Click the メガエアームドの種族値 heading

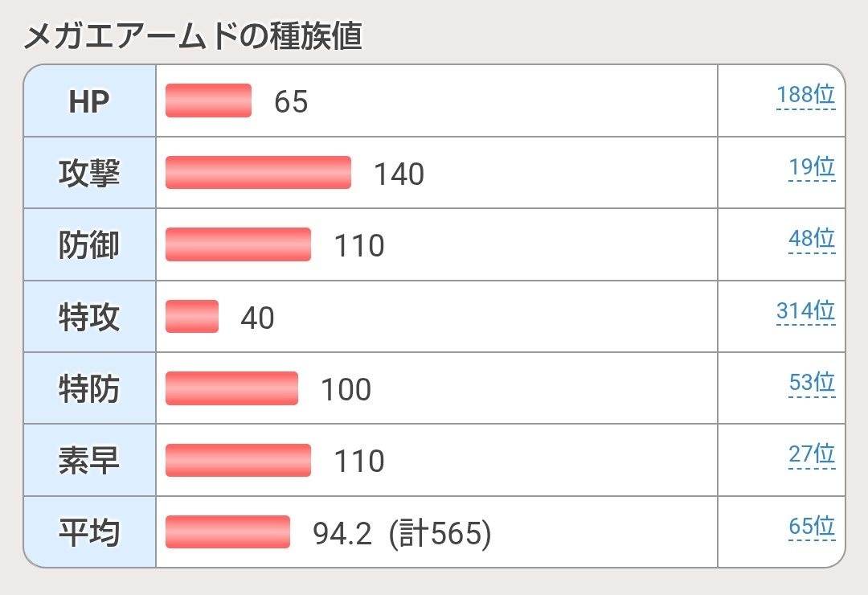(x=193, y=37)
